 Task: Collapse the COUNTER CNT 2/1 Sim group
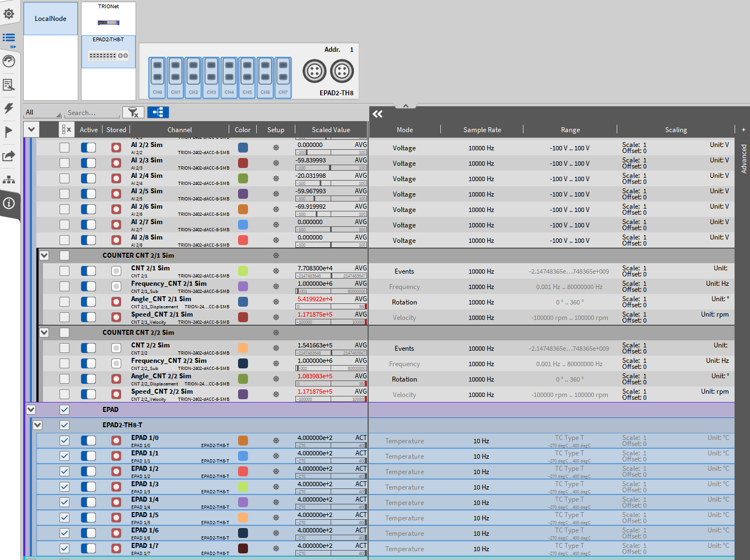coord(44,255)
